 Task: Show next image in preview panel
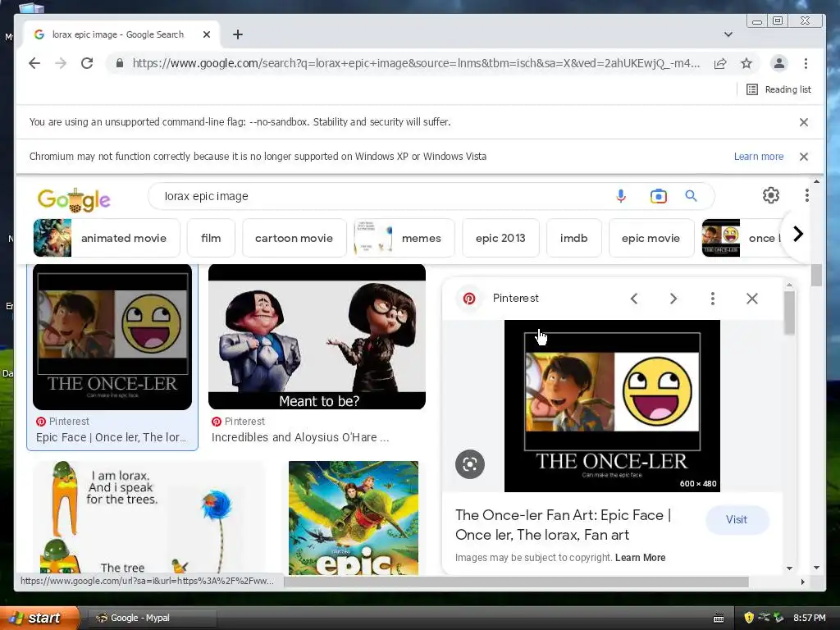click(x=673, y=299)
